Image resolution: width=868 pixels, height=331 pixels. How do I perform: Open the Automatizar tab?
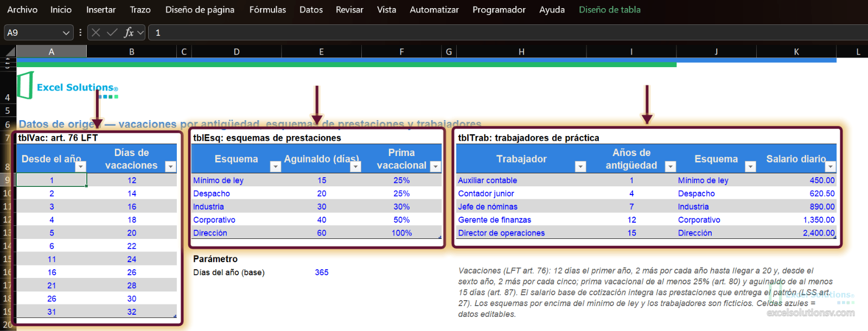coord(434,10)
